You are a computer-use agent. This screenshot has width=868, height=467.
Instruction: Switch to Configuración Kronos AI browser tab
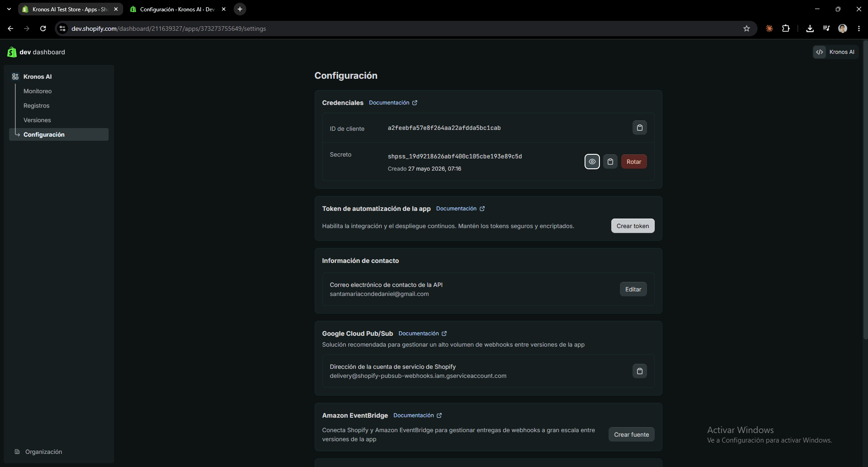point(177,9)
